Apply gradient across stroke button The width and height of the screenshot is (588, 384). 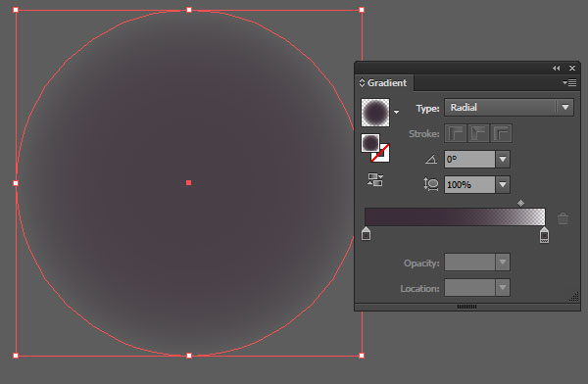coord(501,133)
